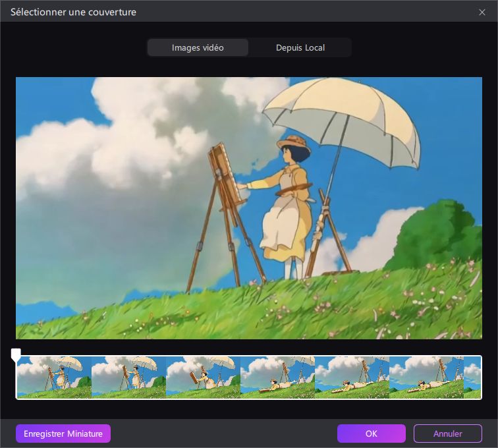This screenshot has width=498, height=448.
Task: Close the Sélectionner une couverture dialog
Action: 482,12
